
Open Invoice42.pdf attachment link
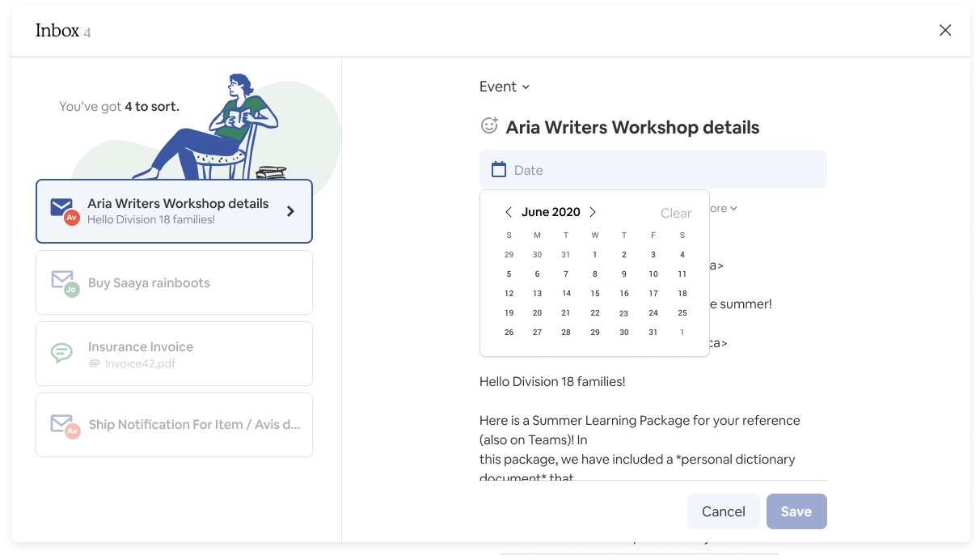click(139, 363)
